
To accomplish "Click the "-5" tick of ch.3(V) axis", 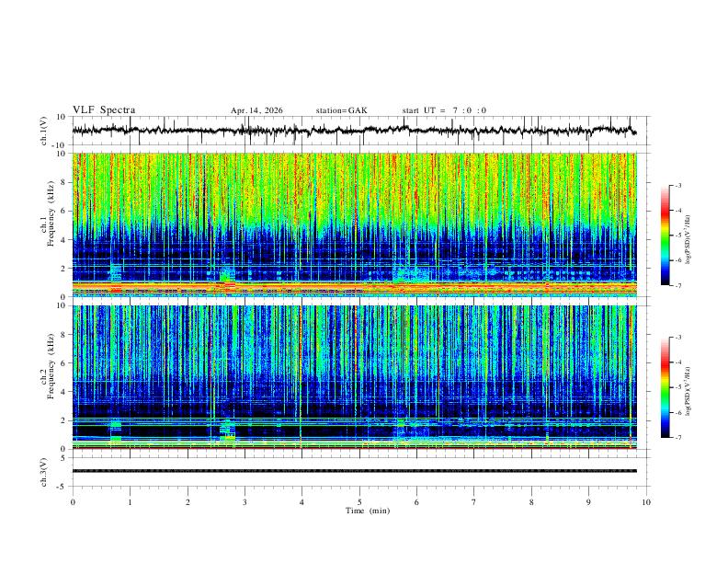I will point(63,487).
